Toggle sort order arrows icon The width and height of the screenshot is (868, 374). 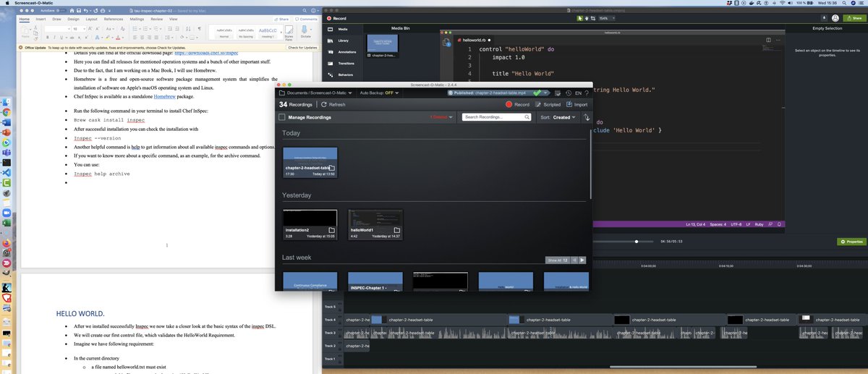[586, 117]
